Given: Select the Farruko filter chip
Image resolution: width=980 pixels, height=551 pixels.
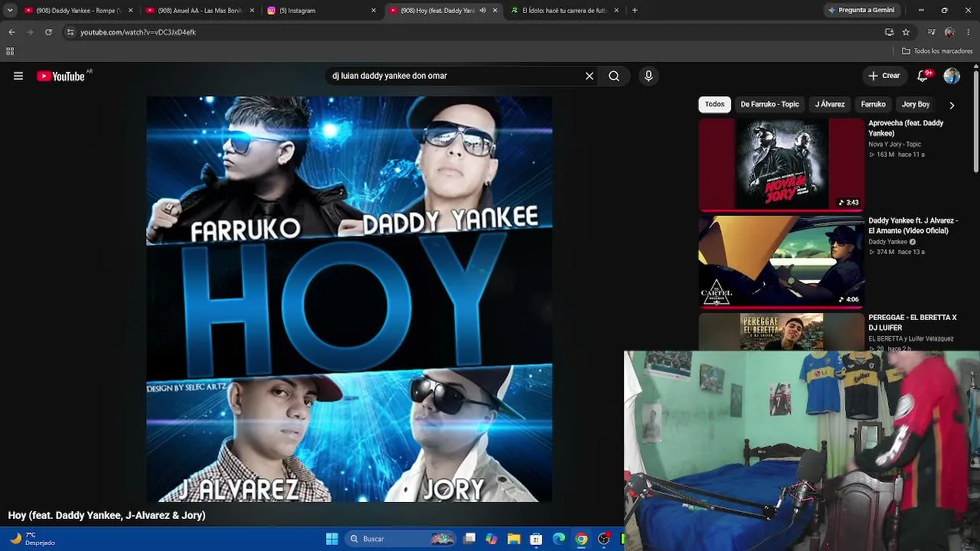Looking at the screenshot, I should tap(873, 104).
